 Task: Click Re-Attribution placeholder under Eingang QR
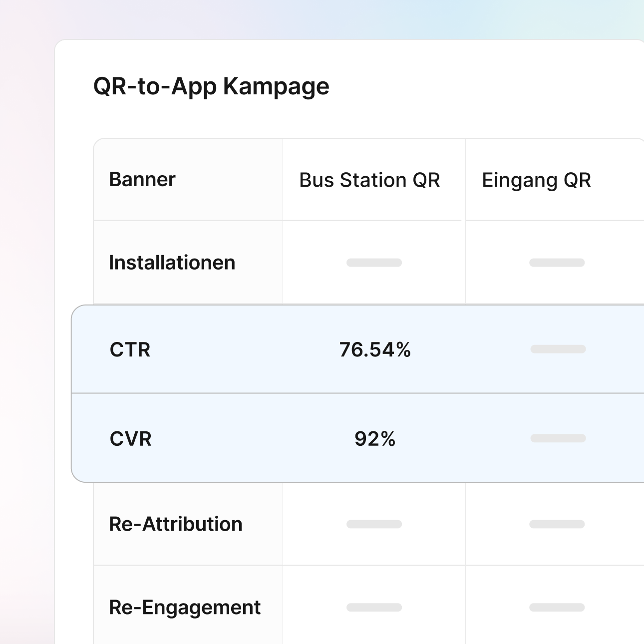click(557, 524)
